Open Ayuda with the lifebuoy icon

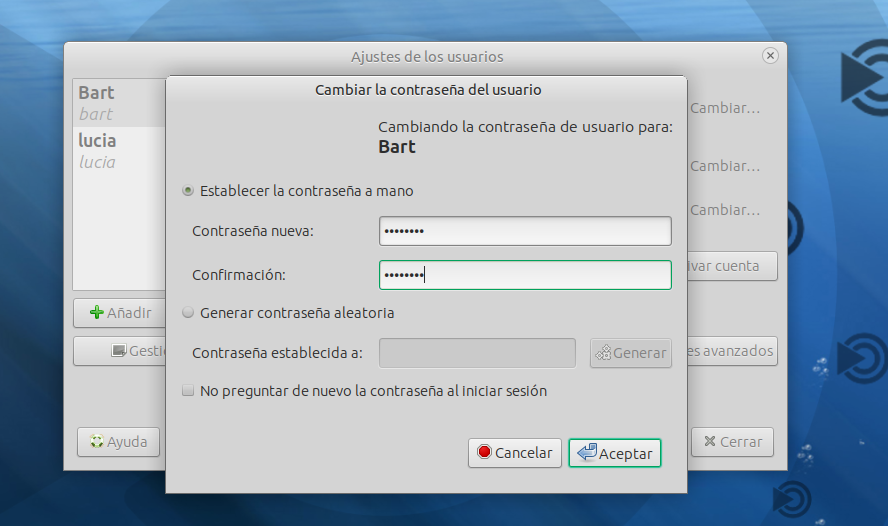click(118, 442)
